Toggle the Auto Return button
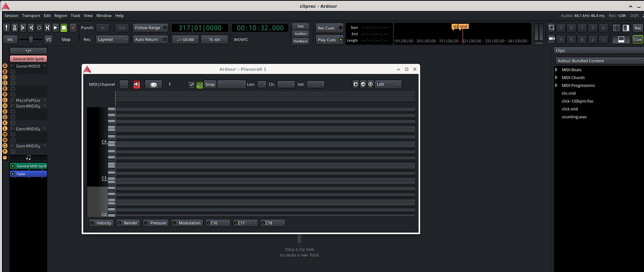Image resolution: width=644 pixels, height=272 pixels. click(150, 40)
